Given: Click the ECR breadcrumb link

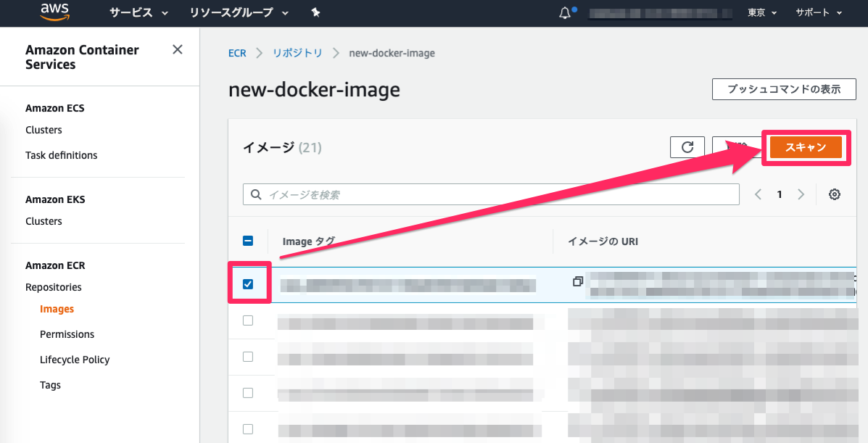Looking at the screenshot, I should tap(237, 53).
